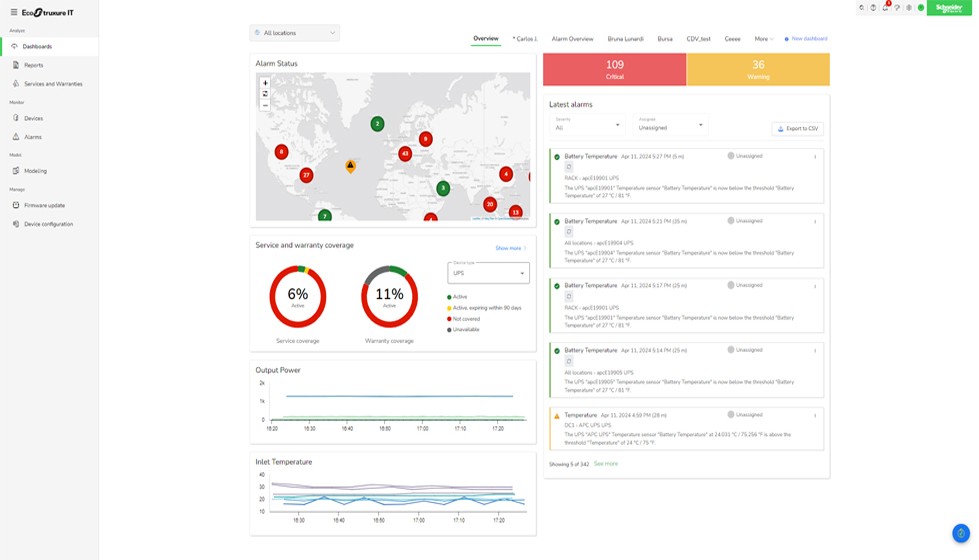Viewport: 979px width, 560px height.
Task: Click the search icon in top bar
Action: (862, 8)
